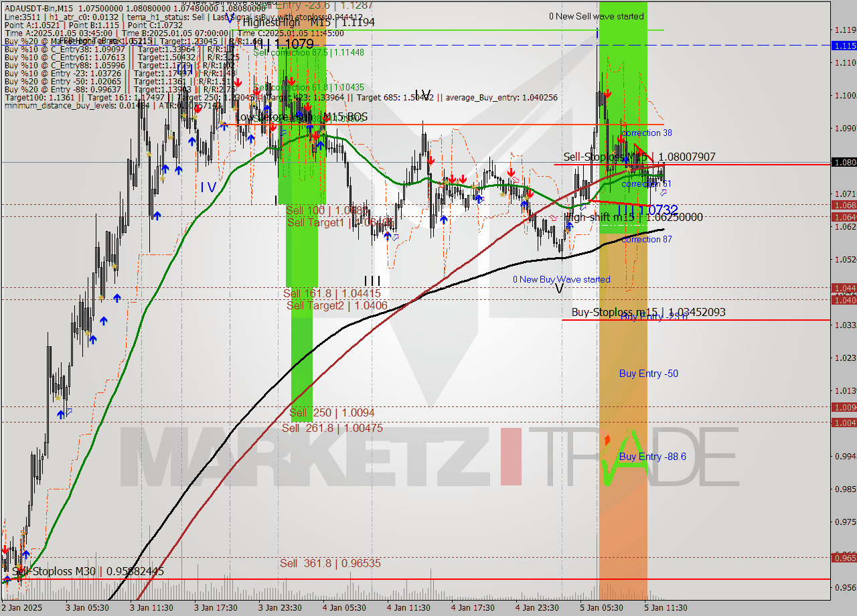Viewport: 857px width, 616px height.
Task: Click the '5 Jan 11:30' time axis label
Action: [666, 608]
